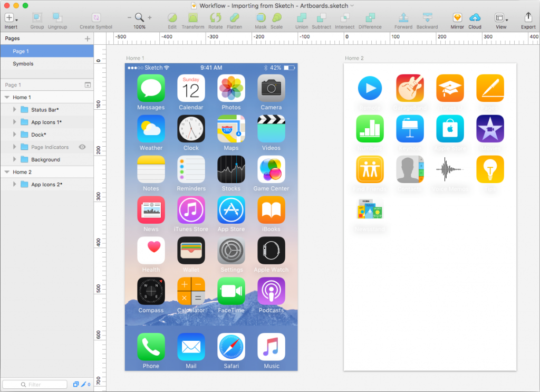Click the Newsstand icon in Home 2
Viewport: 540px width, 392px height.
pyautogui.click(x=370, y=209)
